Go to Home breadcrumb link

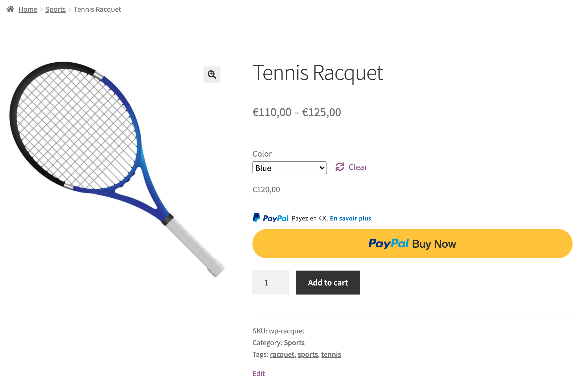point(28,9)
